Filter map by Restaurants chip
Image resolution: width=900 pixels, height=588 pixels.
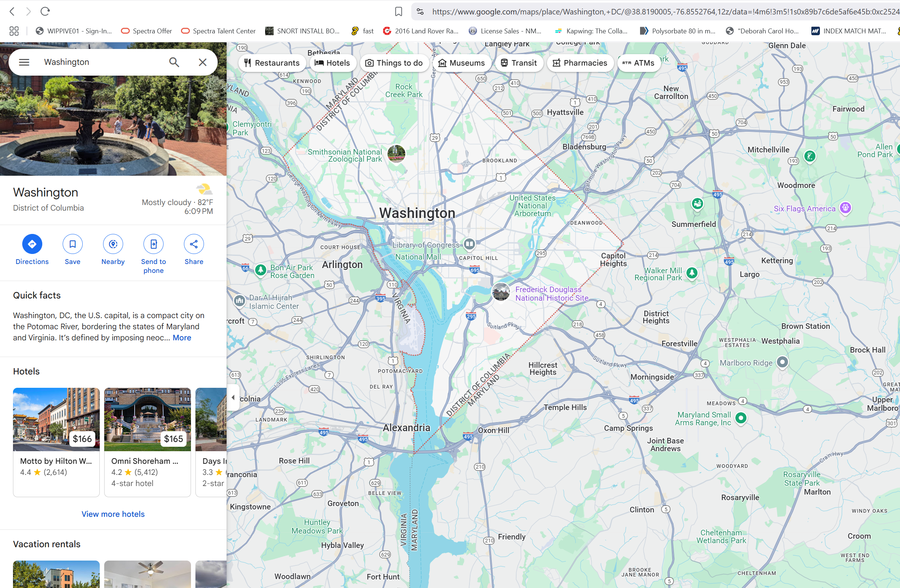(271, 63)
